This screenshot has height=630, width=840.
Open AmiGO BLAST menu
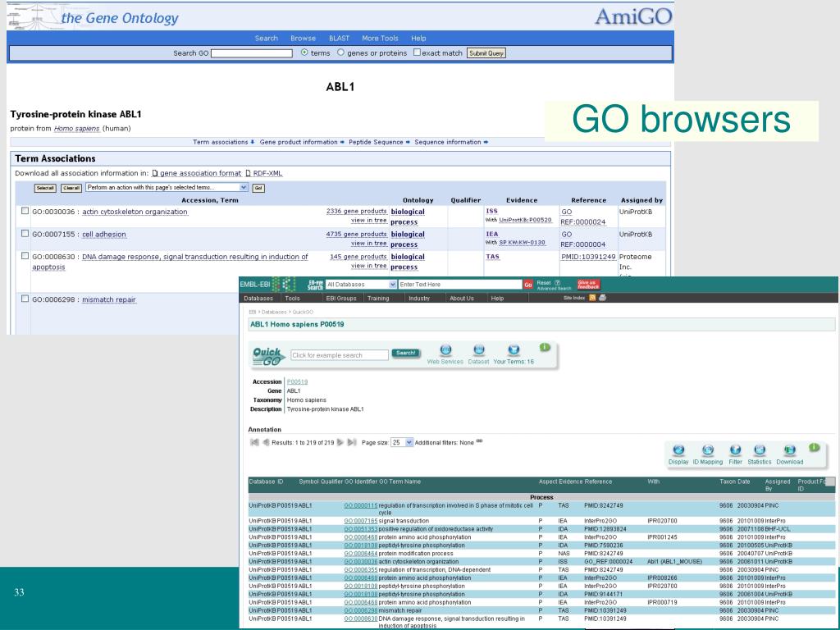[339, 38]
